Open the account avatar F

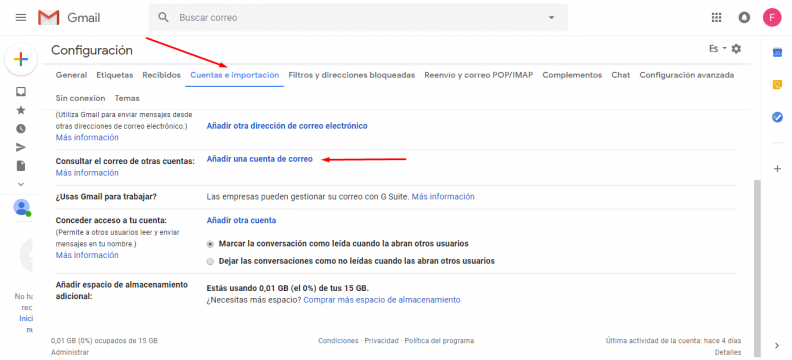tap(772, 18)
